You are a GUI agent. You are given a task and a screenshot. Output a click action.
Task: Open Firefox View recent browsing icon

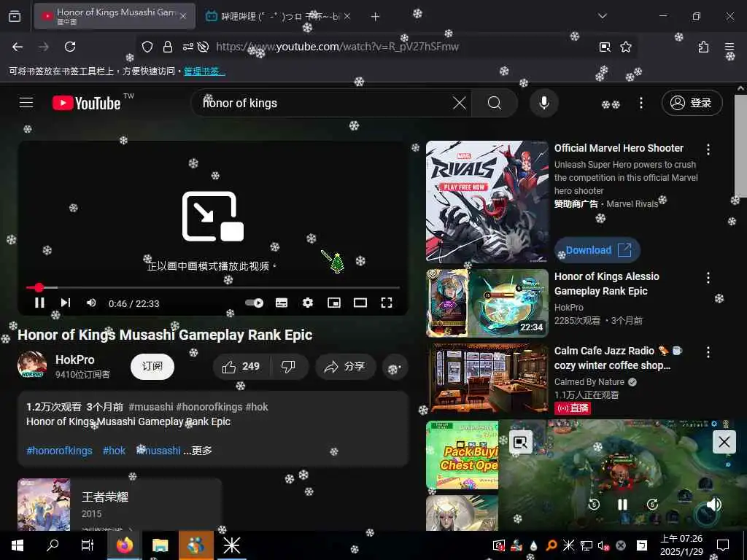15,17
